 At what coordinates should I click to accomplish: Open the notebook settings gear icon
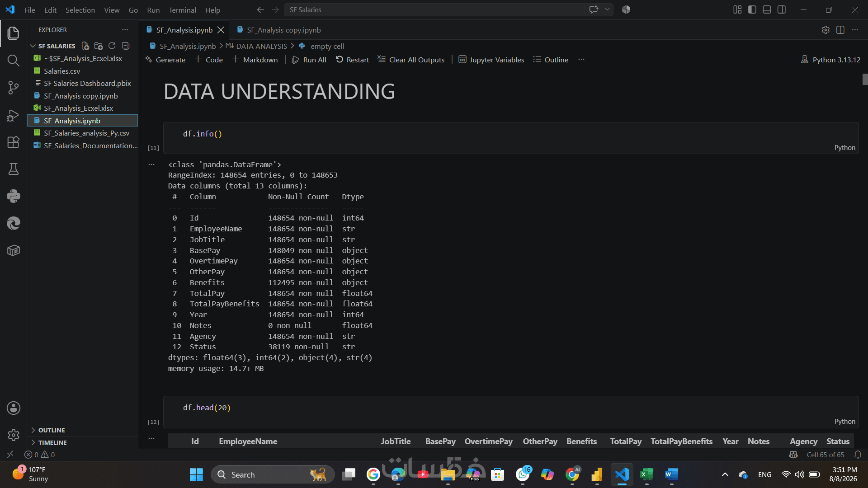[x=826, y=30]
